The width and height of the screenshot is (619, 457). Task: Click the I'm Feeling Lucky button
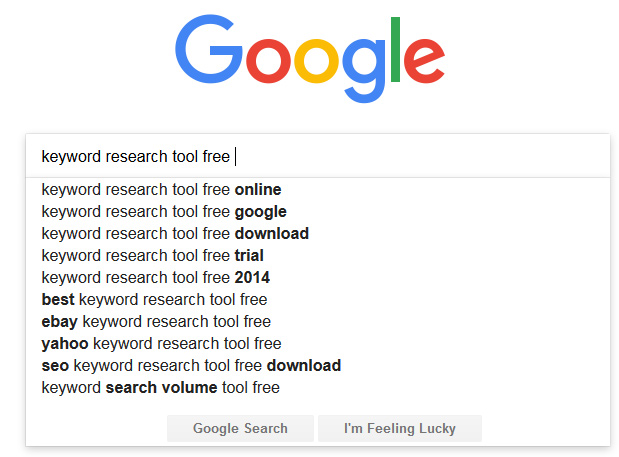(399, 429)
